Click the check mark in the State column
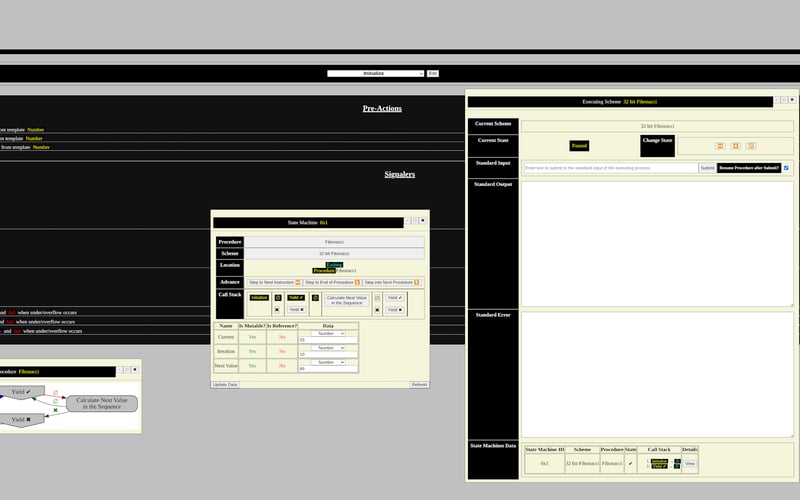 pos(630,463)
